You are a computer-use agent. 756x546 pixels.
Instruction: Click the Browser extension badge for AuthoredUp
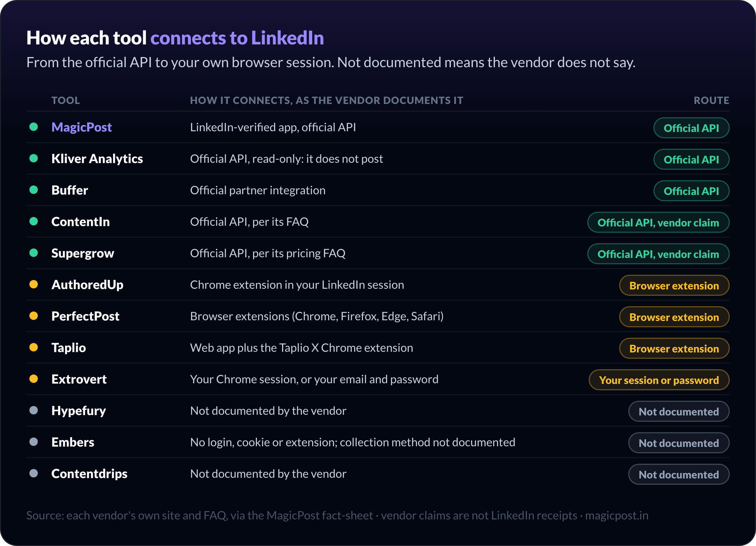tap(674, 285)
